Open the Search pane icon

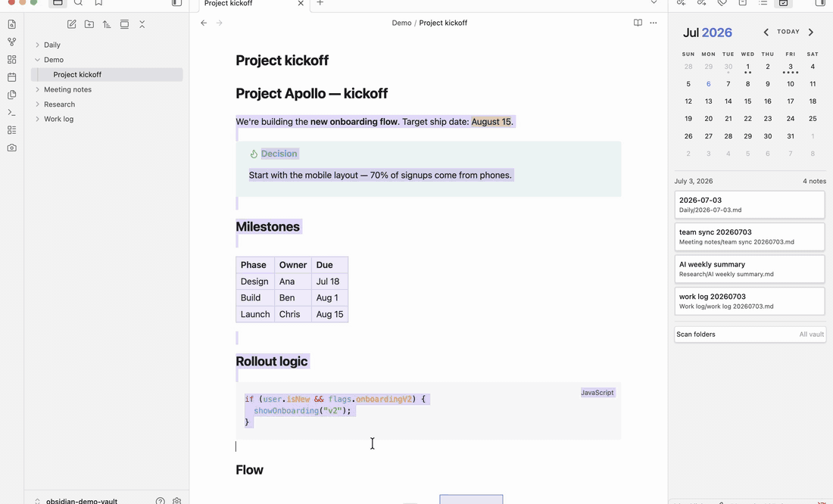(x=78, y=3)
